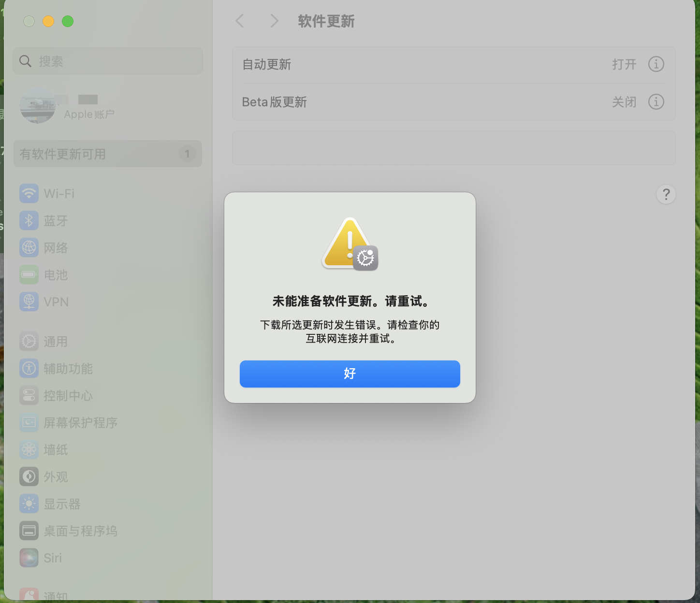Click info icon beside 自动更新
This screenshot has width=700, height=603.
click(656, 64)
